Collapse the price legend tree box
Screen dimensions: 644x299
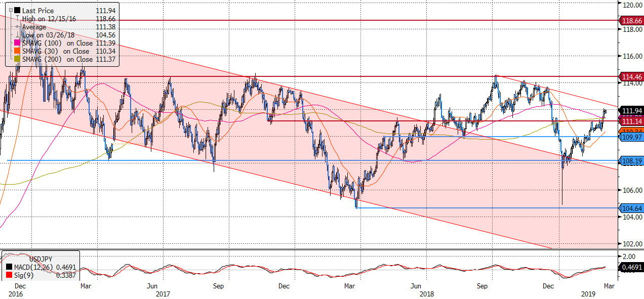coord(10,10)
